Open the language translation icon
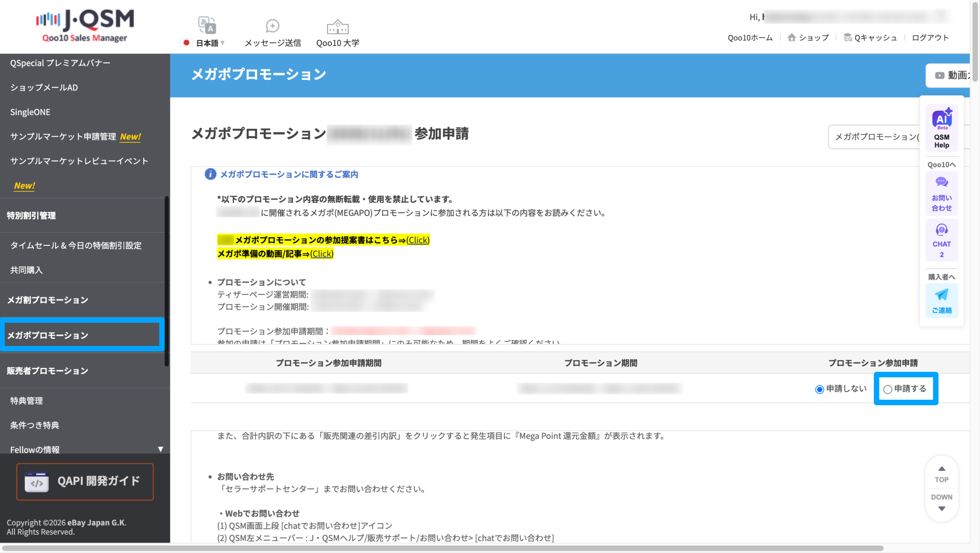The image size is (980, 553). 207,25
